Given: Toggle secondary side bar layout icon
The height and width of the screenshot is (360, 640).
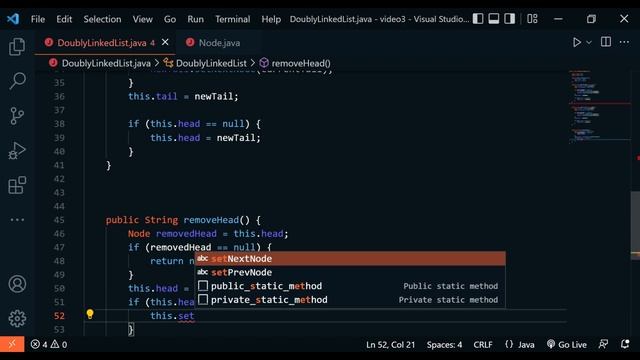Looking at the screenshot, I should 509,19.
